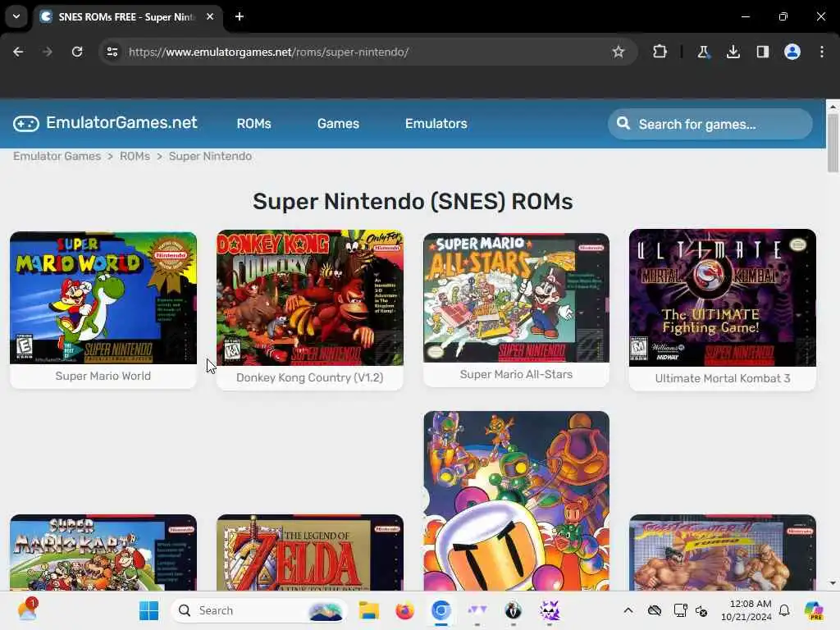
Task: Follow the ROMs breadcrumb link
Action: [x=135, y=156]
